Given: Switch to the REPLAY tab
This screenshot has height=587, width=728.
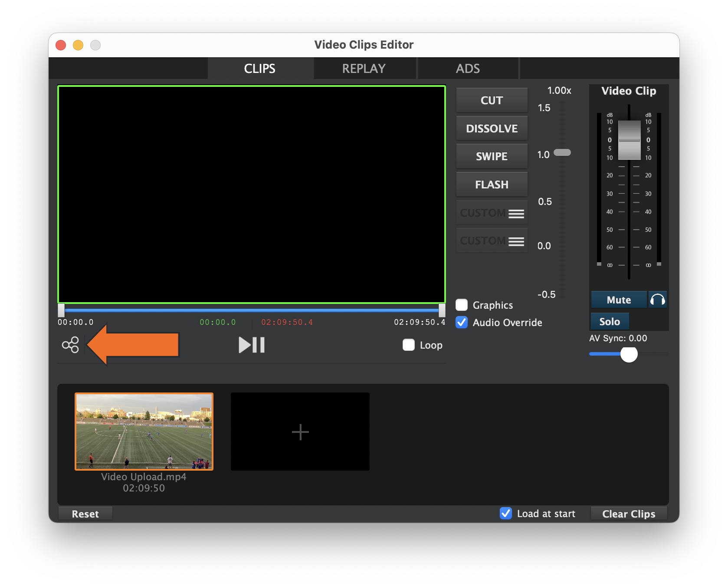Looking at the screenshot, I should [x=364, y=68].
